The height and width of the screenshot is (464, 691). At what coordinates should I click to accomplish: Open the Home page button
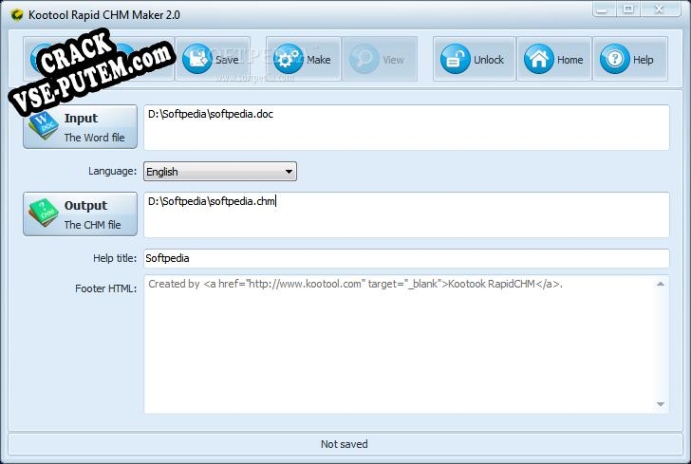554,59
